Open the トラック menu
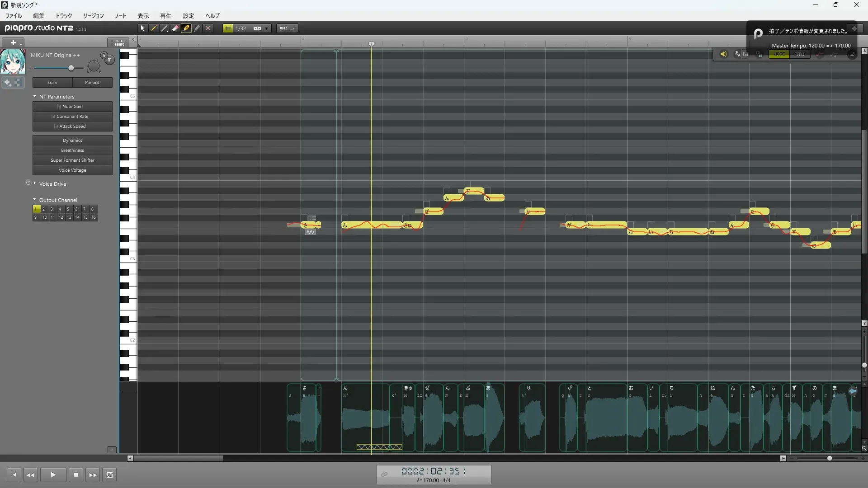This screenshot has width=868, height=488. 64,16
